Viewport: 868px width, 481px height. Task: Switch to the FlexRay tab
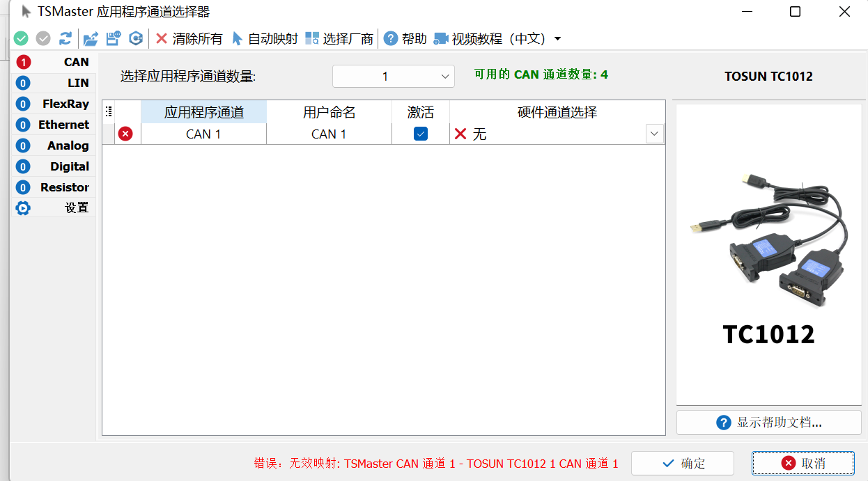54,104
